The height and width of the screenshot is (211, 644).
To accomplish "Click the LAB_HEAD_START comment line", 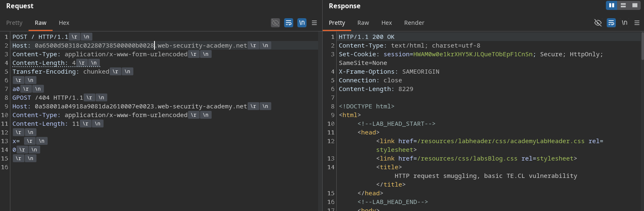I will [x=396, y=124].
